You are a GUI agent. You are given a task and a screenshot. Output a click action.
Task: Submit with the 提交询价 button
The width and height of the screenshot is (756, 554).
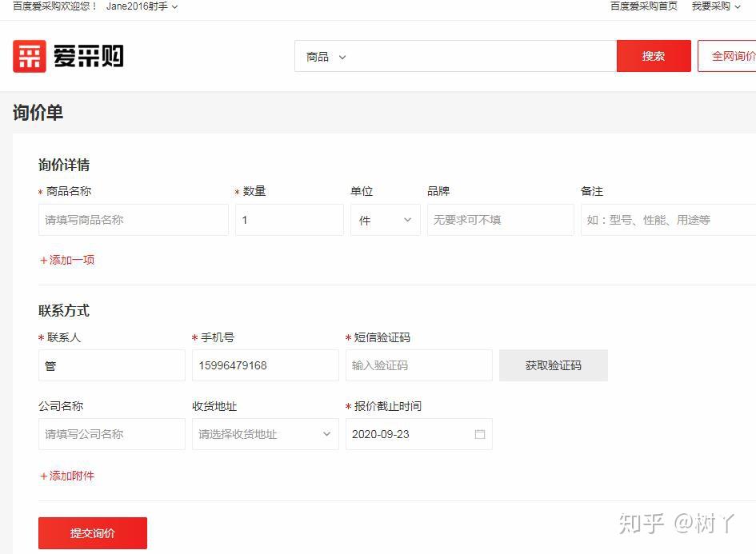pyautogui.click(x=93, y=532)
